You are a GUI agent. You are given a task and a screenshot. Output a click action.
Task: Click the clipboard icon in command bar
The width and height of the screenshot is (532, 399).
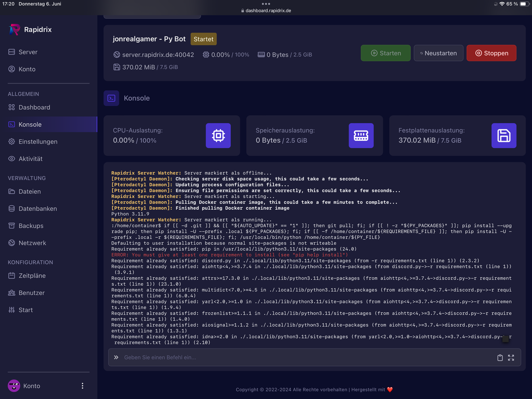point(500,358)
